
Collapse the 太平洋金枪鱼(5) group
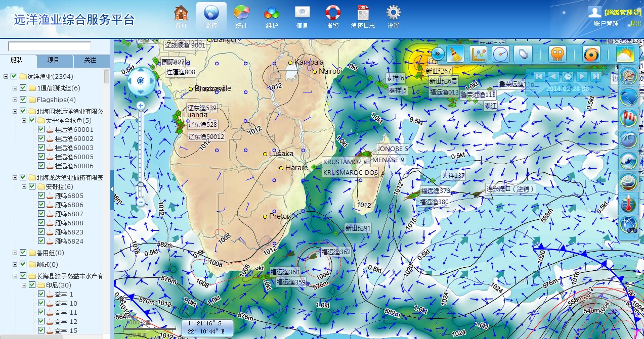pyautogui.click(x=24, y=121)
